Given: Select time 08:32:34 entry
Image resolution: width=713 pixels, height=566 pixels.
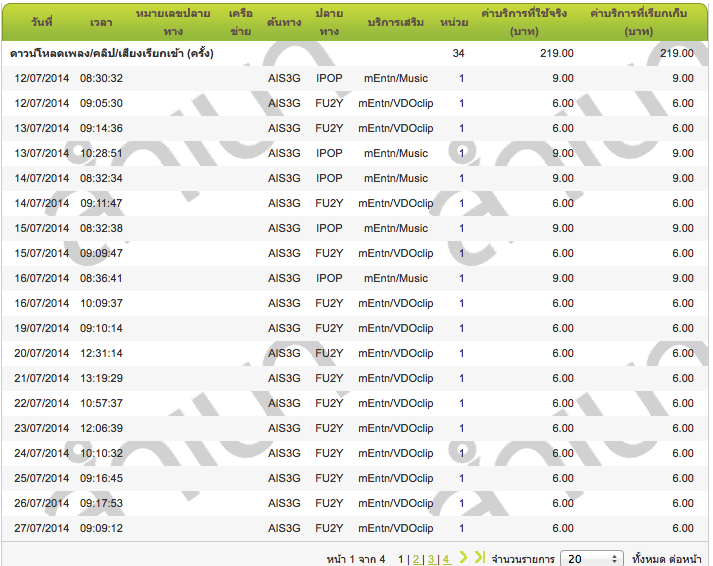Looking at the screenshot, I should [x=101, y=178].
